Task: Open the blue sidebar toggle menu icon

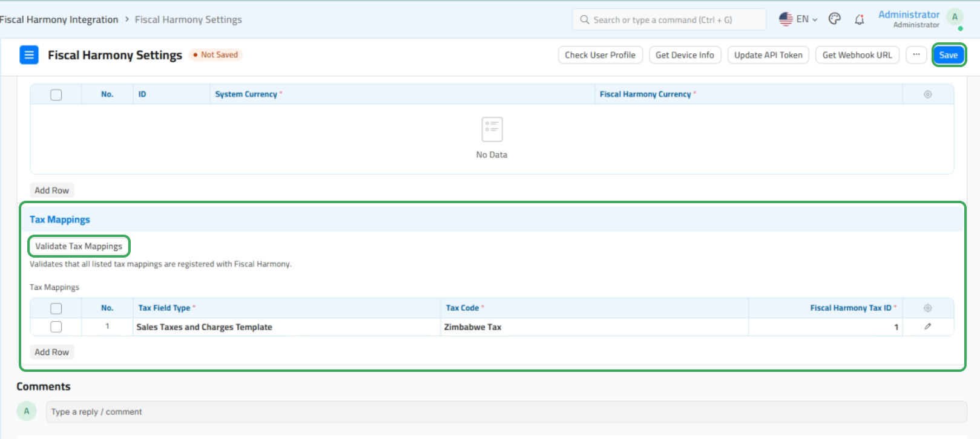Action: [29, 55]
